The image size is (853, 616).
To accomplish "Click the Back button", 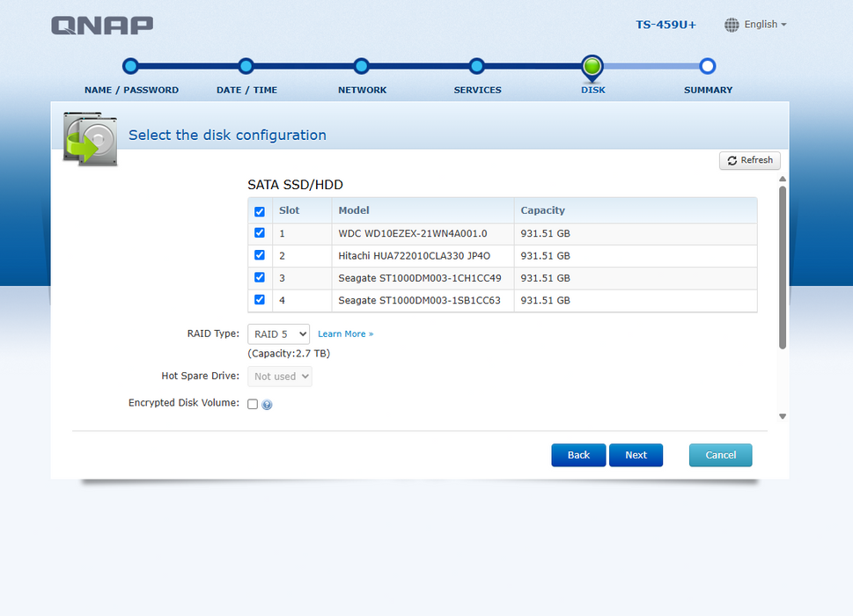I will pos(578,455).
